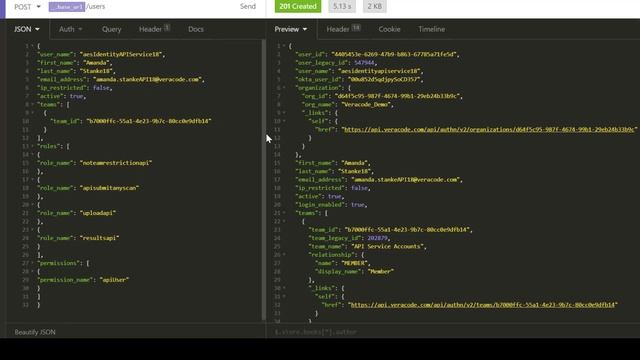Collapse the "roles" array in request body
The width and height of the screenshot is (640, 360).
coord(32,146)
